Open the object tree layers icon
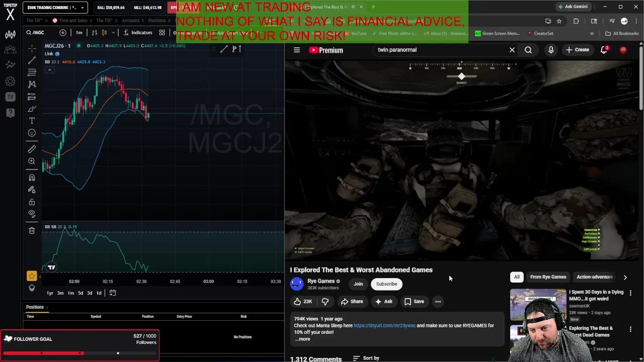644x362 pixels. pos(32,288)
